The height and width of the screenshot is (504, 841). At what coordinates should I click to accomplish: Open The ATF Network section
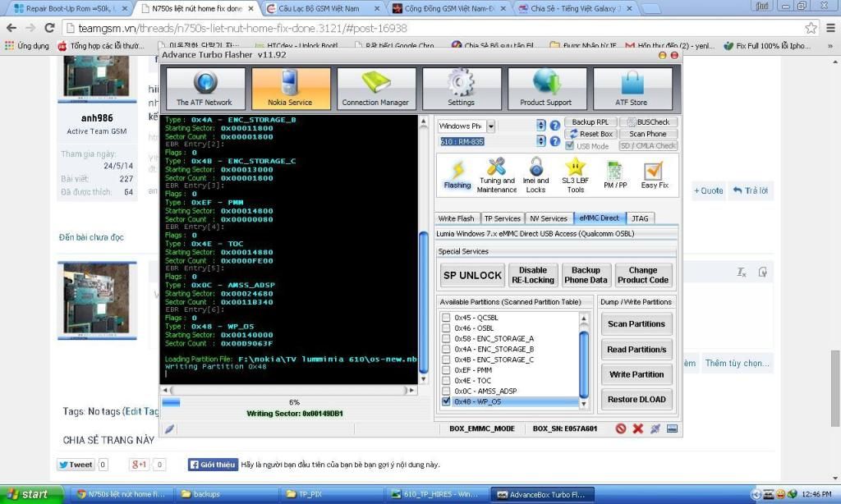coord(205,89)
